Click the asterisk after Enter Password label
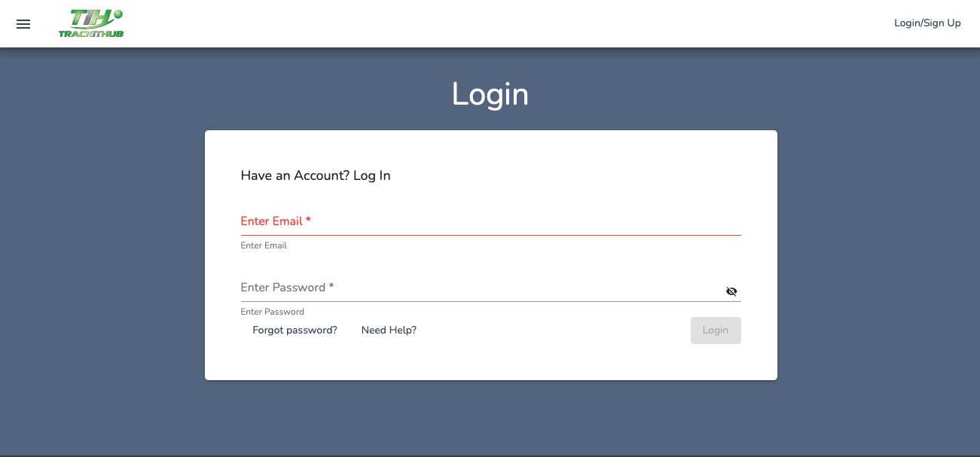 pyautogui.click(x=331, y=287)
